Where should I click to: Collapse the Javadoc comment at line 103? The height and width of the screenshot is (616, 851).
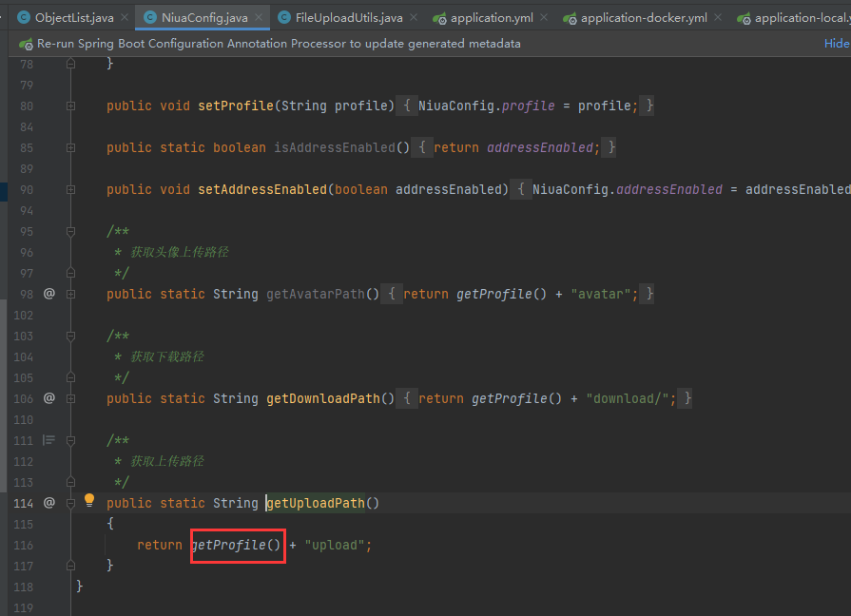pos(70,337)
